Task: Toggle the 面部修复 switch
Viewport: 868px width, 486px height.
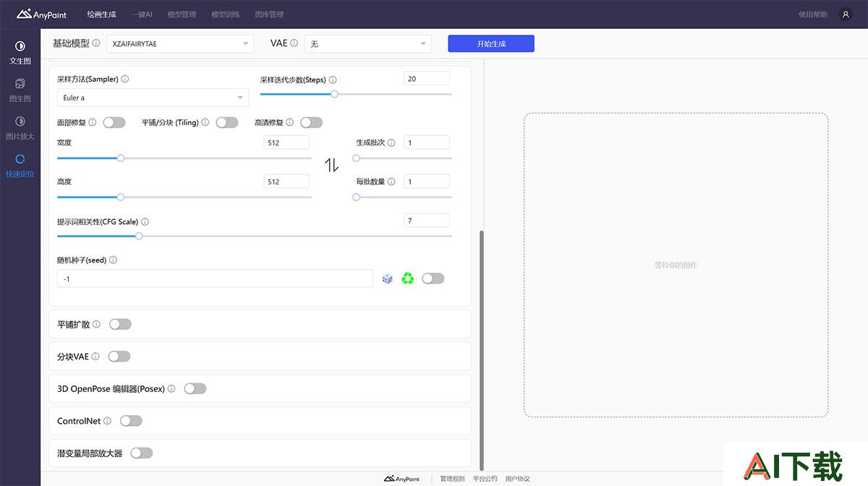Action: click(114, 123)
